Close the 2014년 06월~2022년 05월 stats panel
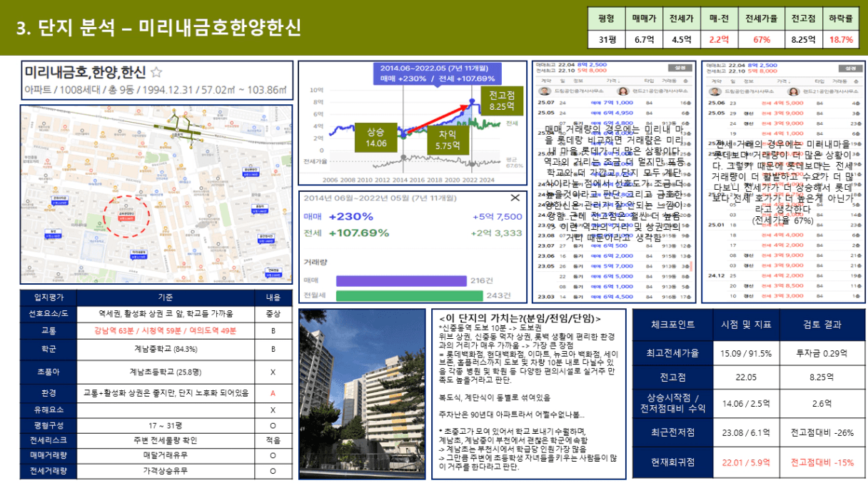Screen dimensions: 868x488 pyautogui.click(x=515, y=198)
